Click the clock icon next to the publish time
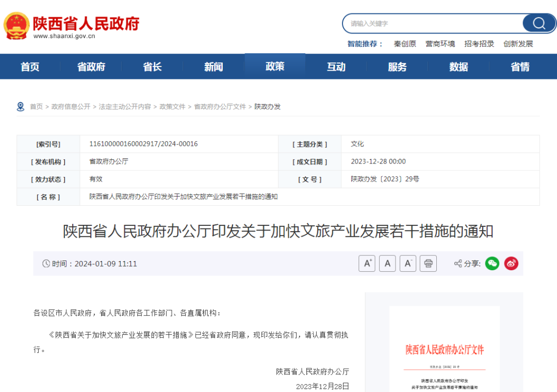 (x=46, y=263)
